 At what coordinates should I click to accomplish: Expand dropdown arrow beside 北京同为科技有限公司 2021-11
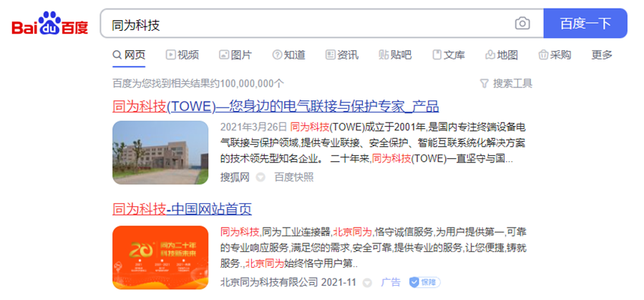click(368, 283)
